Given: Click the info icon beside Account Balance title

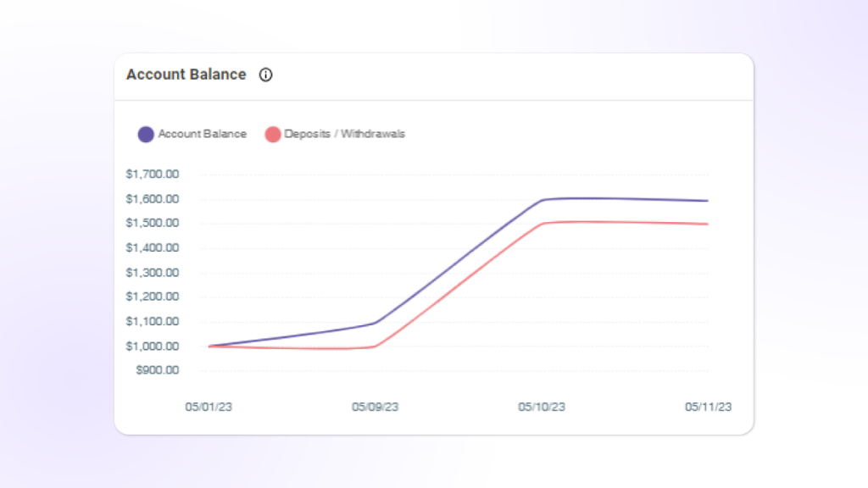Looking at the screenshot, I should coord(265,75).
